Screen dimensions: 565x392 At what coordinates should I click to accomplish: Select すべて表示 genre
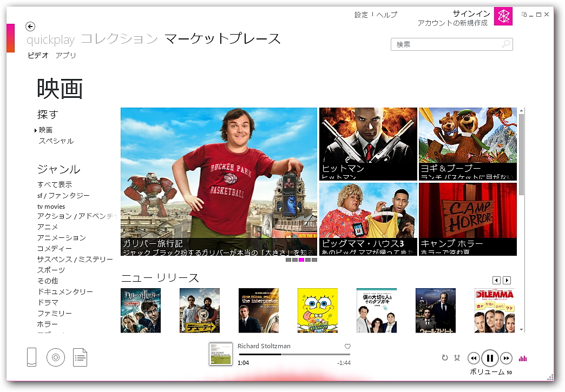click(55, 184)
